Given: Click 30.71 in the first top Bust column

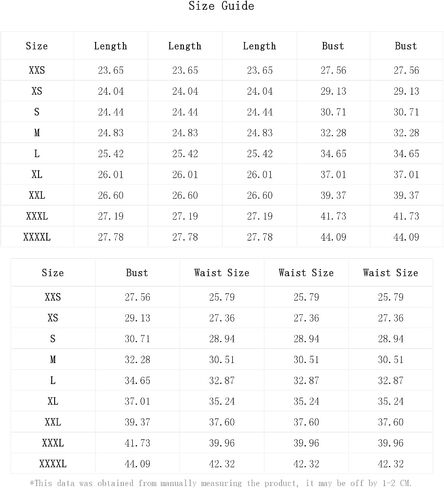Looking at the screenshot, I should click(333, 112).
